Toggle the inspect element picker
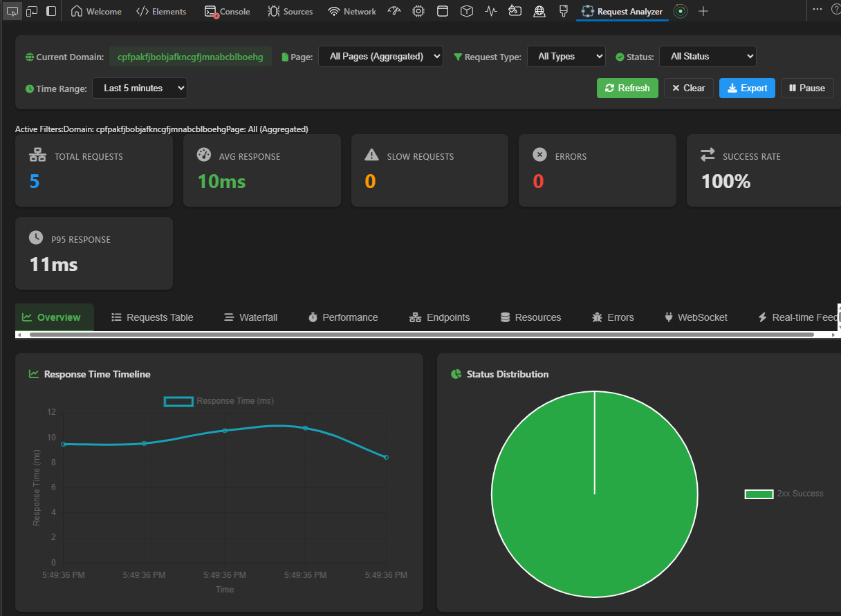The image size is (841, 616). pos(12,11)
